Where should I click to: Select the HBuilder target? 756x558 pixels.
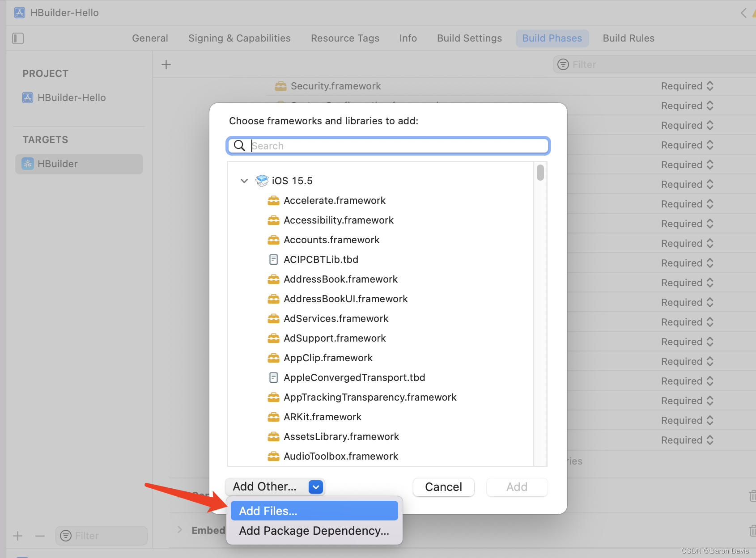tap(79, 164)
